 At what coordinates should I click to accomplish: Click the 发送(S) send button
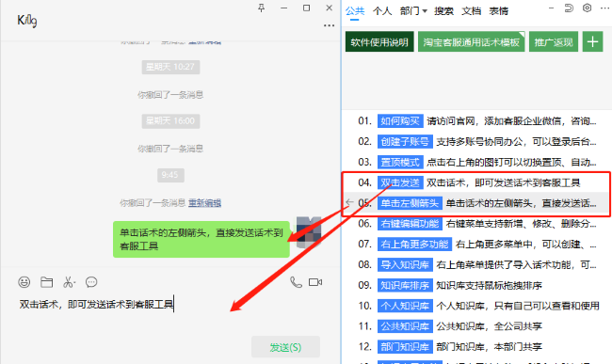pyautogui.click(x=285, y=347)
